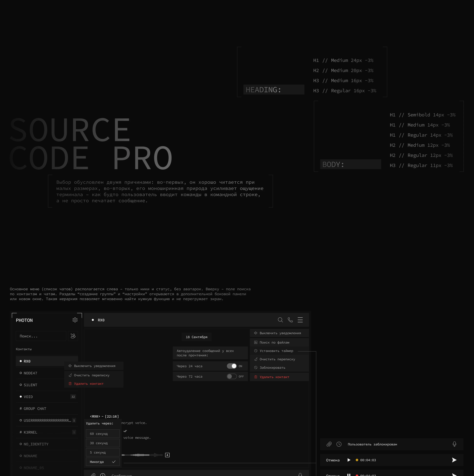This screenshot has height=476, width=474.
Task: Send recorded voice message arrow
Action: click(x=454, y=460)
